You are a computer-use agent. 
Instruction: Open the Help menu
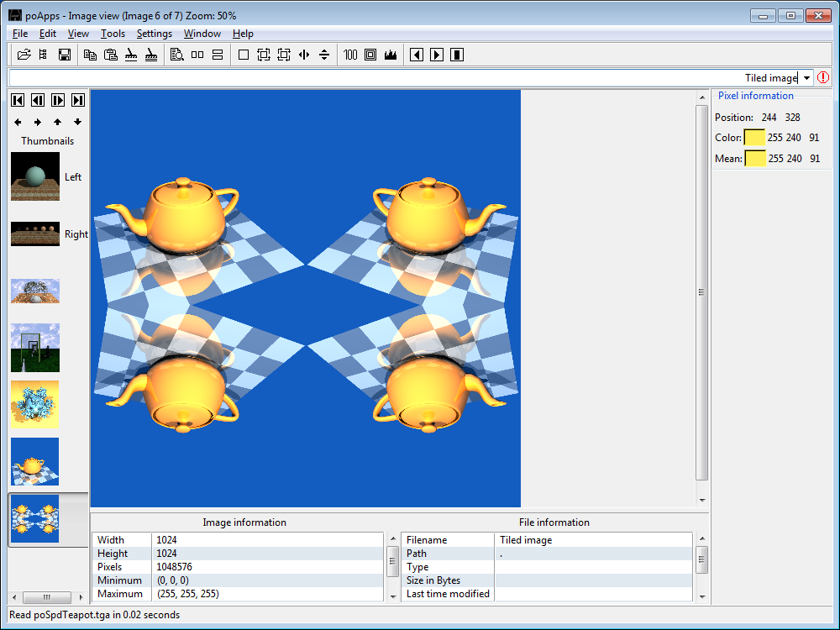tap(243, 34)
